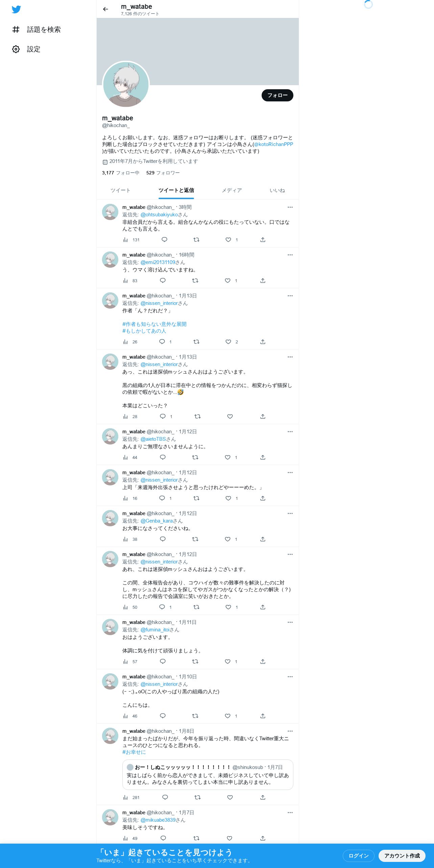This screenshot has height=868, width=434.
Task: Open the Twitter bird home logo
Action: (x=16, y=9)
